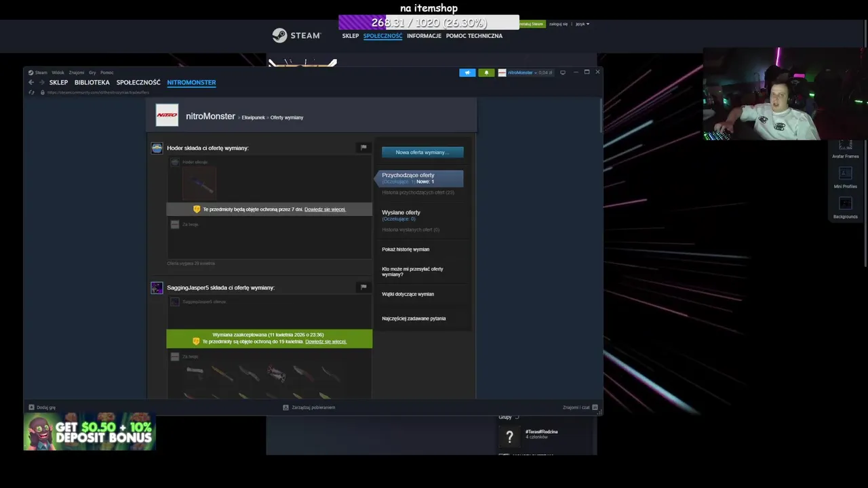Go to the SKLEP tab in the Steam client
Viewport: 868px width, 488px height.
point(58,83)
